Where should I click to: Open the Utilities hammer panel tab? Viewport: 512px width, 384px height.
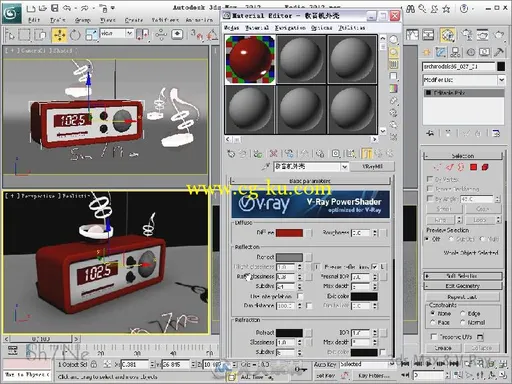click(x=499, y=52)
